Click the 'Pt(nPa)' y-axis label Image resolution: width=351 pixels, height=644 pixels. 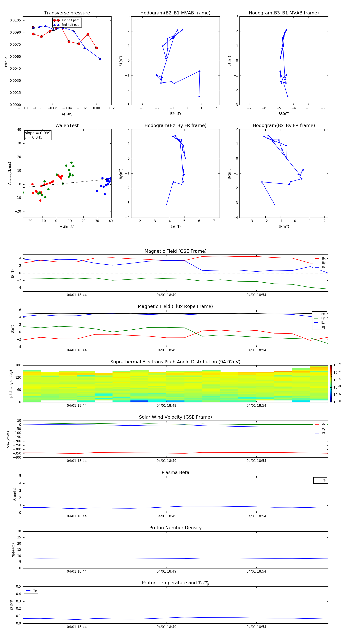point(6,61)
